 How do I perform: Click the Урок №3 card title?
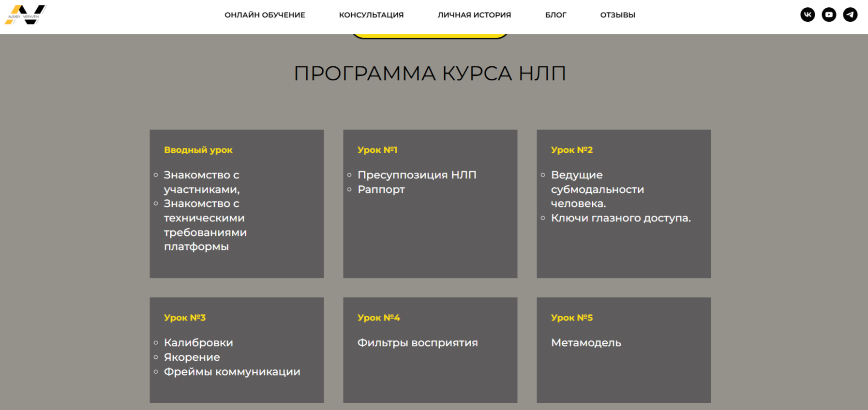(x=184, y=318)
